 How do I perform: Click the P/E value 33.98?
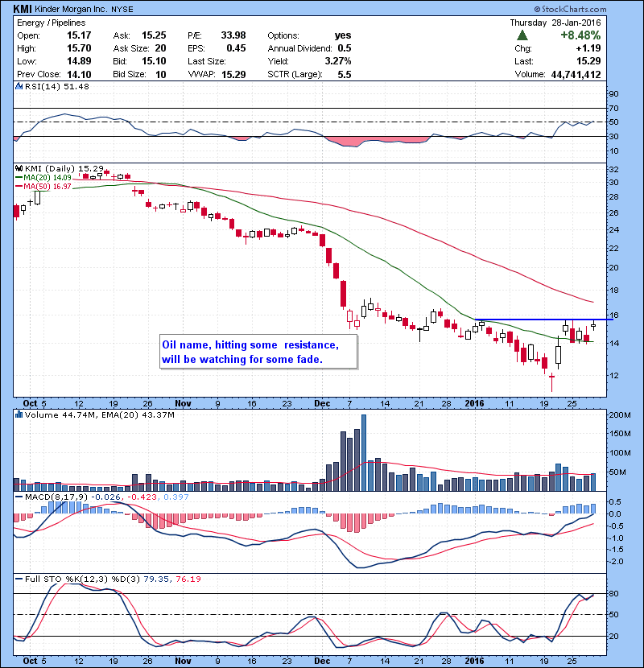(233, 35)
